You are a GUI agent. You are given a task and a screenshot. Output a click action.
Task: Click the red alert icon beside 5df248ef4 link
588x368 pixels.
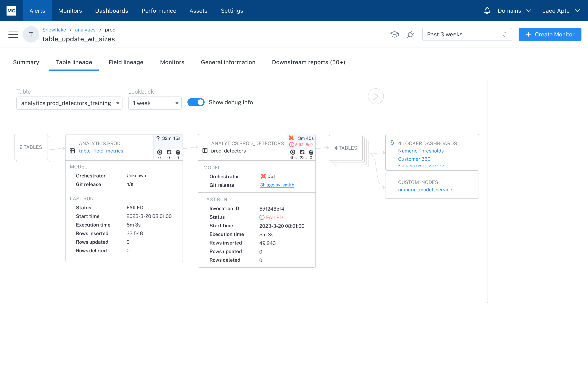click(292, 145)
